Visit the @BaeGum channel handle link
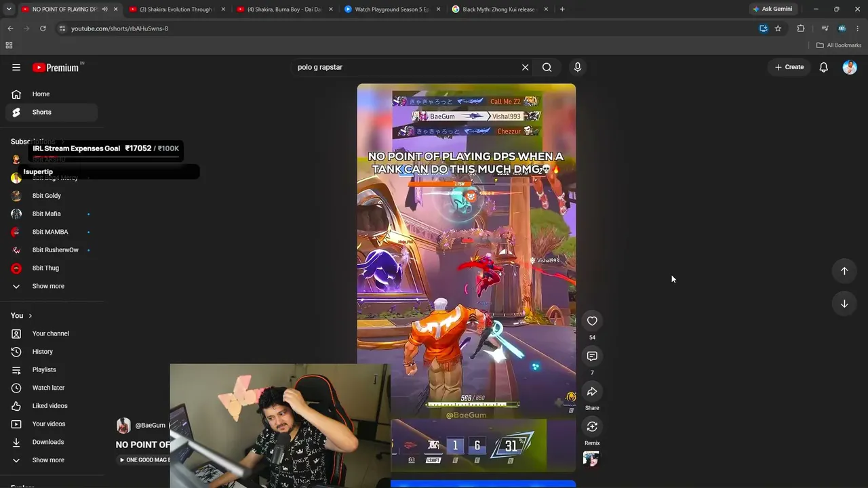Image resolution: width=868 pixels, height=488 pixels. click(150, 426)
